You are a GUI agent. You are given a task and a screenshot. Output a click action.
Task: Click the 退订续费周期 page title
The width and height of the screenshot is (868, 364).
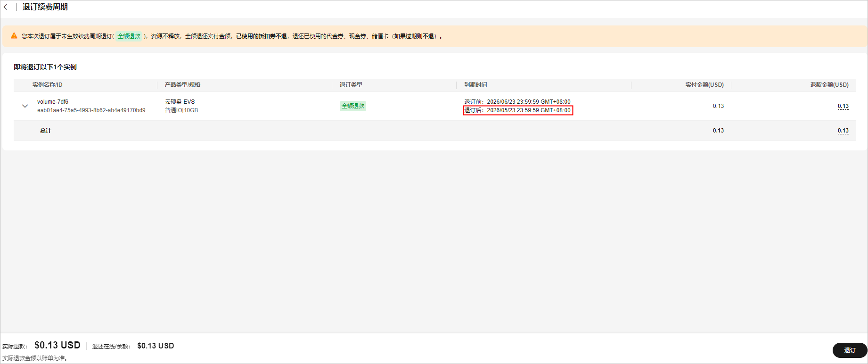coord(45,7)
